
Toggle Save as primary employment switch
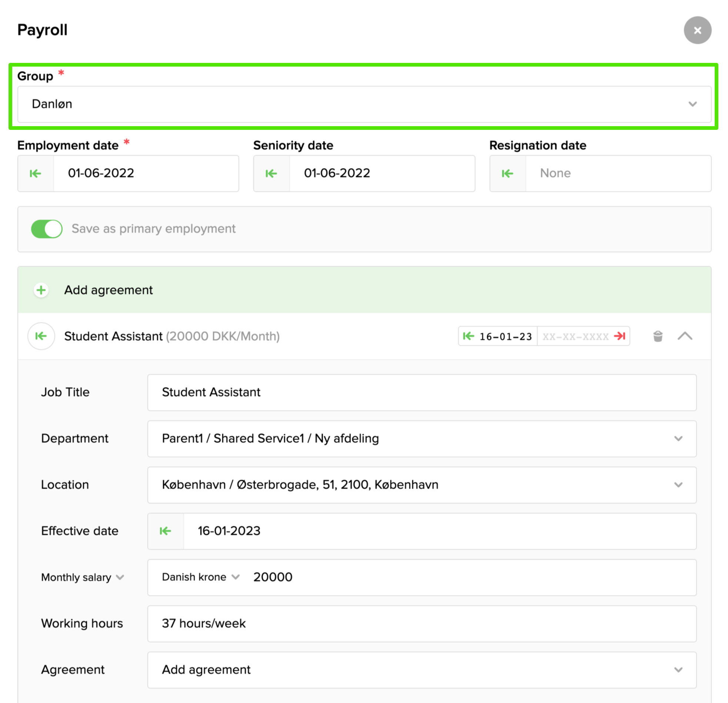tap(47, 229)
